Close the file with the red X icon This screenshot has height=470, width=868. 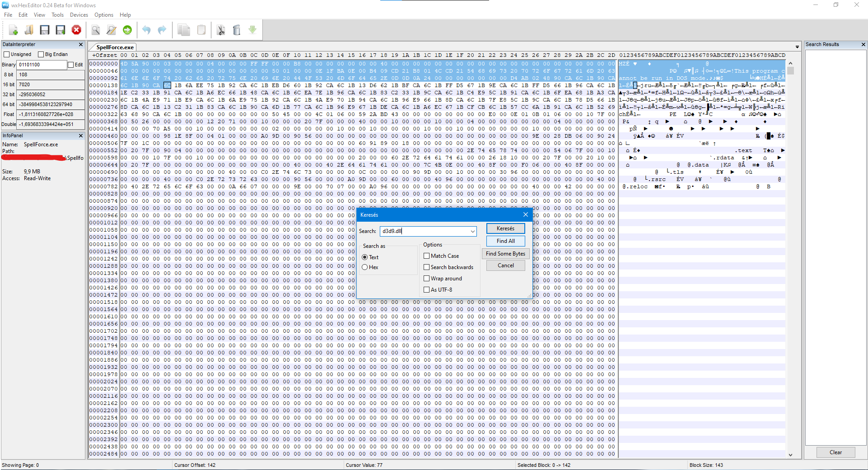(76, 30)
